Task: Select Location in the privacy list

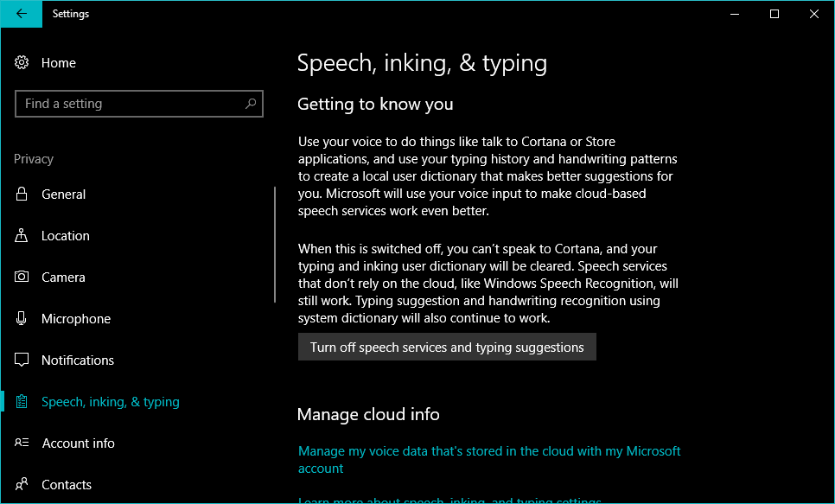Action: (x=66, y=236)
